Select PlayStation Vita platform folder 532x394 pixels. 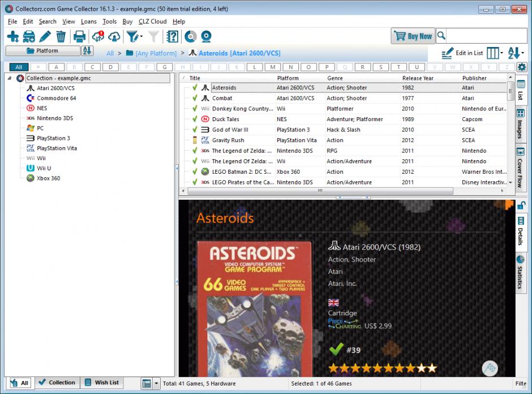point(57,148)
